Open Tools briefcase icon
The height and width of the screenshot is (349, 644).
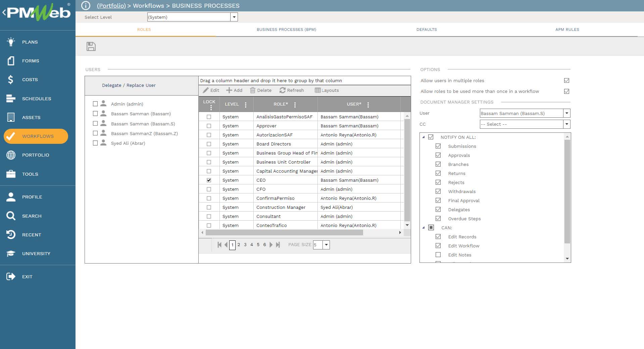click(11, 174)
